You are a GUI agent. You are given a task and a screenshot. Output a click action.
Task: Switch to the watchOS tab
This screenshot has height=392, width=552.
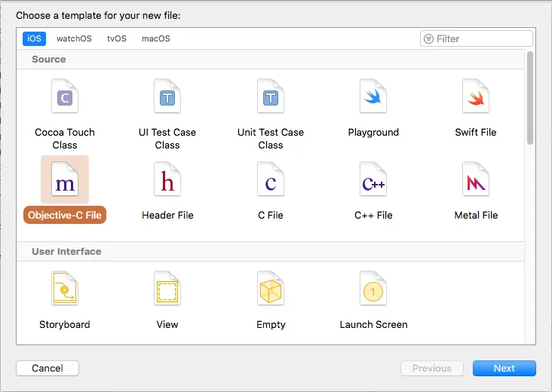tap(74, 38)
